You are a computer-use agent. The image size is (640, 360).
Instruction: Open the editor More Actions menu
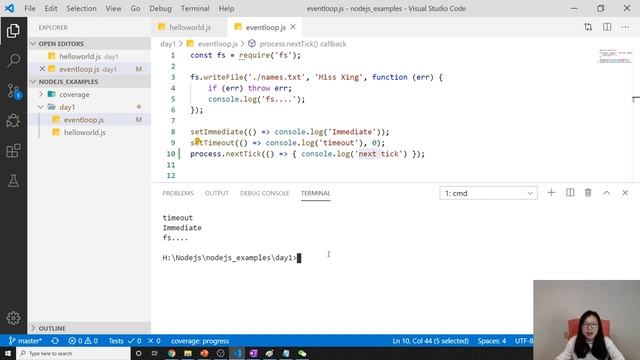tap(625, 27)
